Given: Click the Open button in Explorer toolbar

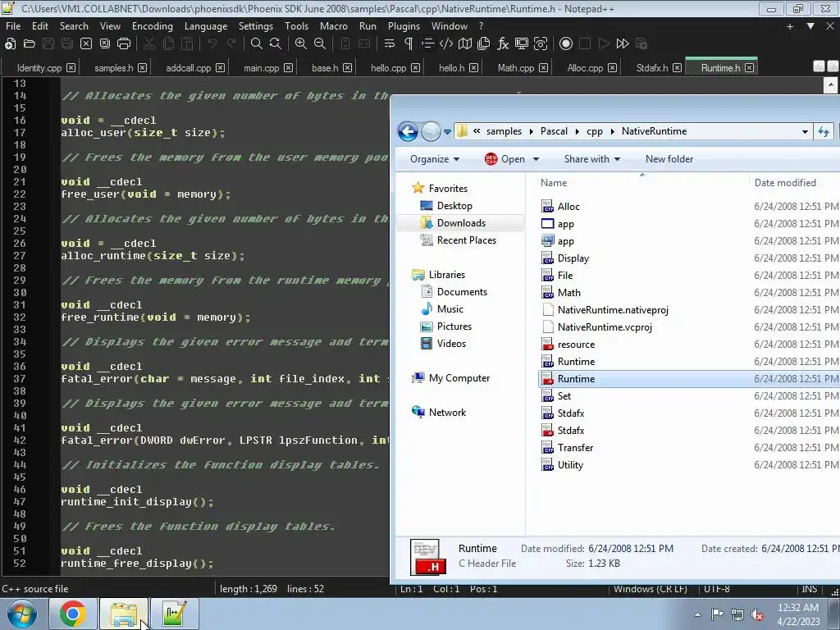Looking at the screenshot, I should pos(504,159).
